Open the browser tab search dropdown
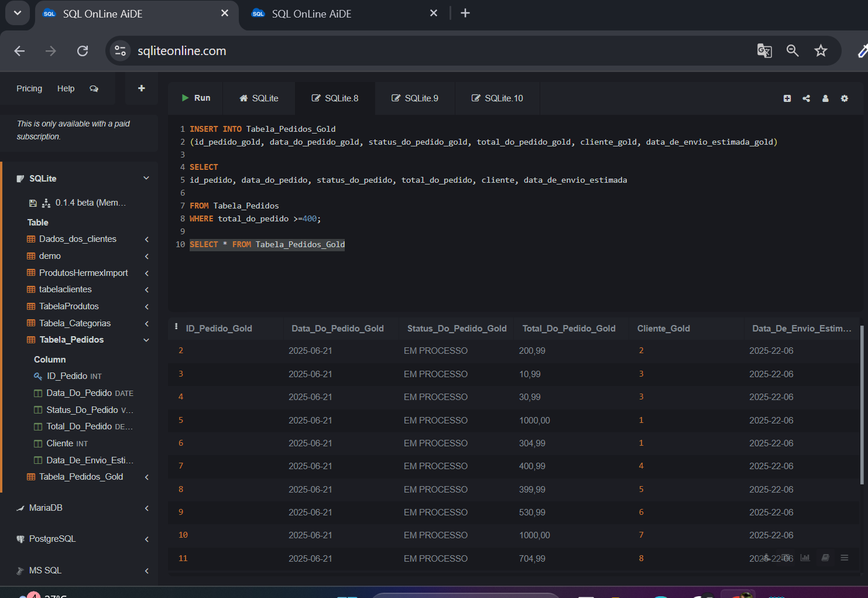This screenshot has width=868, height=598. click(18, 13)
